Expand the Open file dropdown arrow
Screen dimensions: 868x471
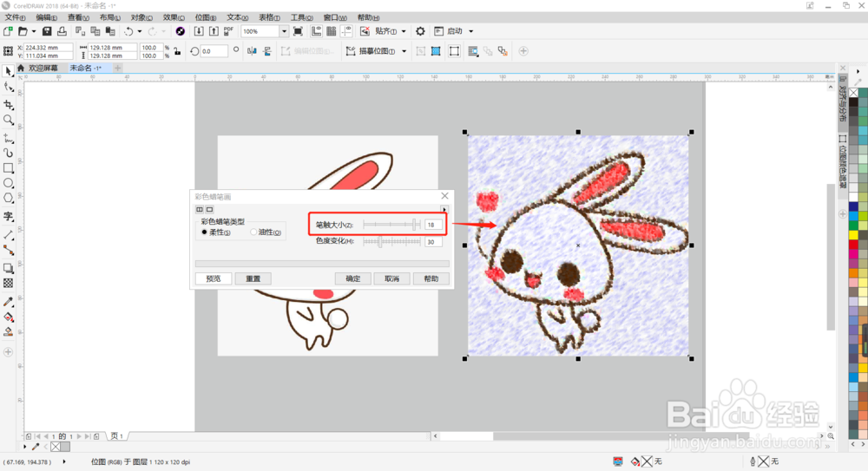tap(34, 31)
